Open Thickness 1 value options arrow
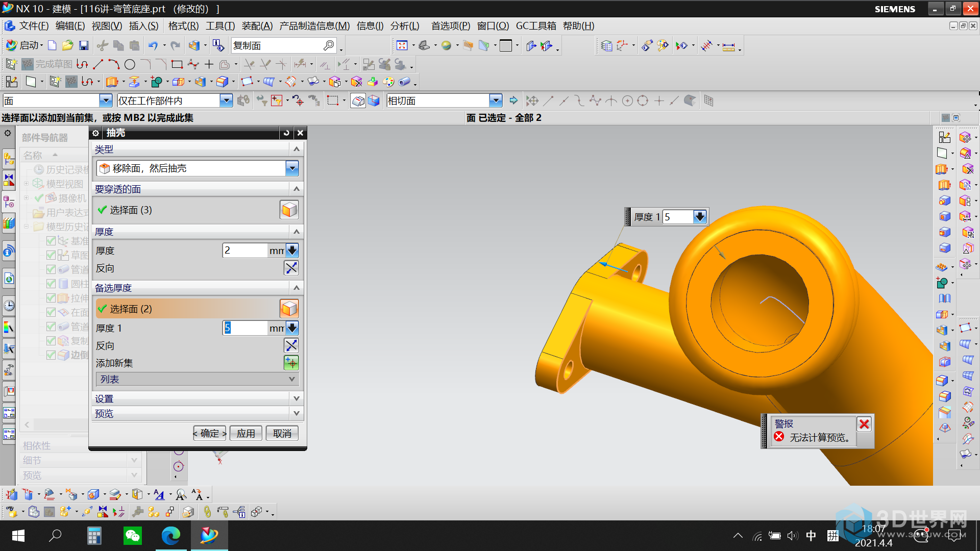Image resolution: width=980 pixels, height=551 pixels. (292, 328)
